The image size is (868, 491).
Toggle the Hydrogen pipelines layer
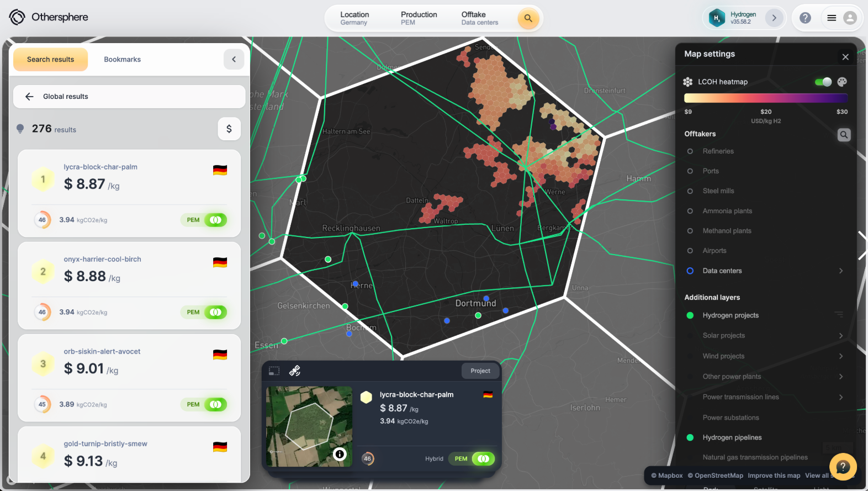click(x=690, y=437)
